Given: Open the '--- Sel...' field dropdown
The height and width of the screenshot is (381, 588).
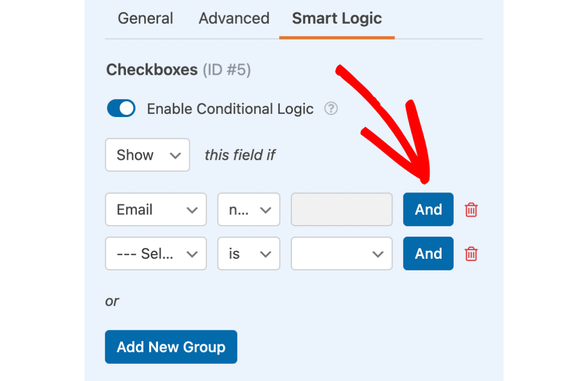Looking at the screenshot, I should [156, 254].
